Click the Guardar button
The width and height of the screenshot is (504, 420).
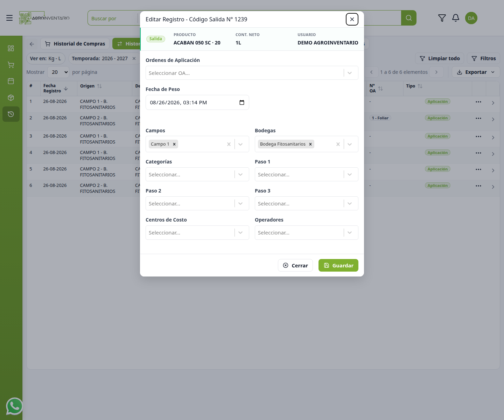pyautogui.click(x=338, y=265)
